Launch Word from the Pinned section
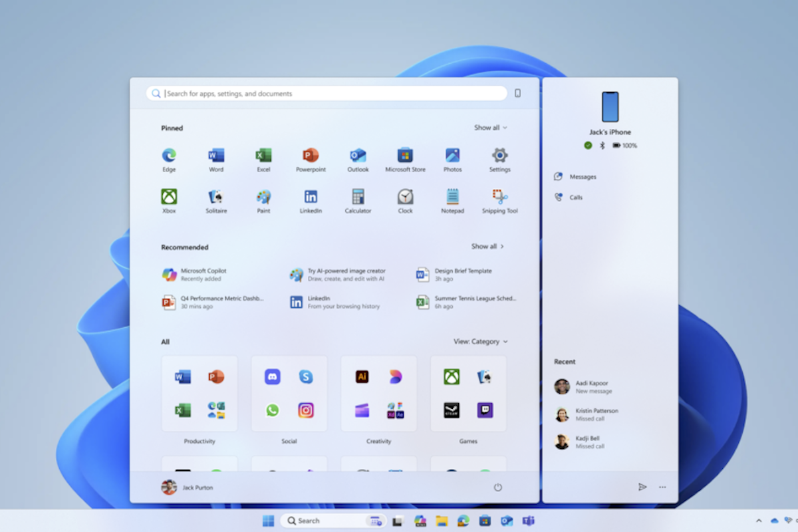Viewport: 798px width, 532px height. tap(216, 156)
